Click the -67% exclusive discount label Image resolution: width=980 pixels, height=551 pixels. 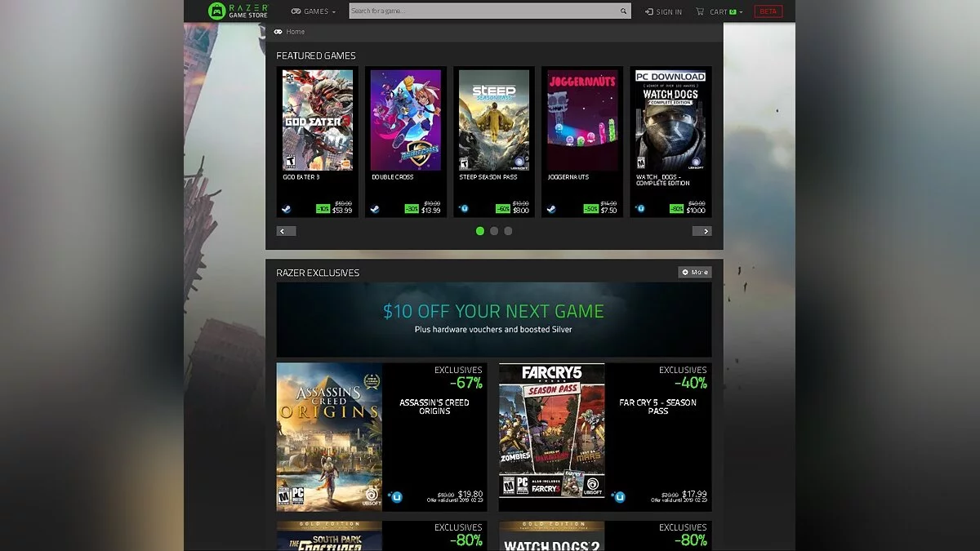coord(465,383)
